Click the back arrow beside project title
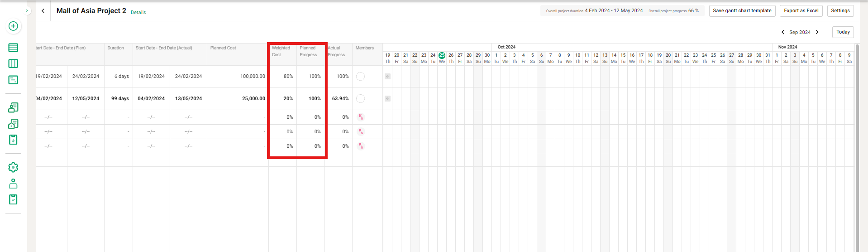The image size is (868, 252). point(43,11)
